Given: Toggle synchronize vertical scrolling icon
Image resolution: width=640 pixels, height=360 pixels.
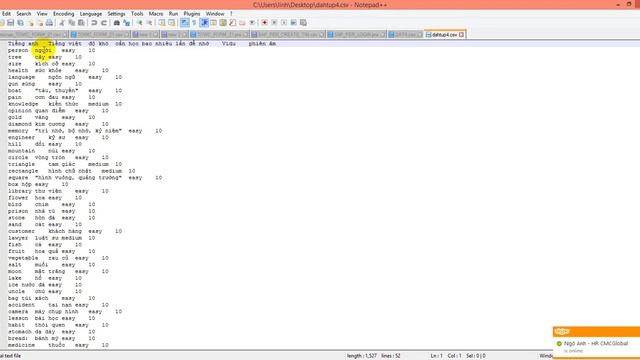Looking at the screenshot, I should pyautogui.click(x=162, y=23).
